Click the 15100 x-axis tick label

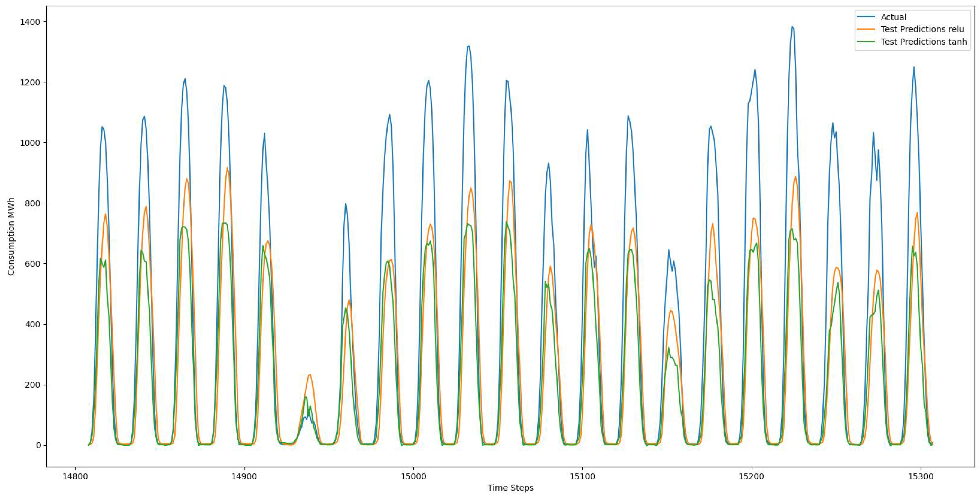click(x=582, y=476)
